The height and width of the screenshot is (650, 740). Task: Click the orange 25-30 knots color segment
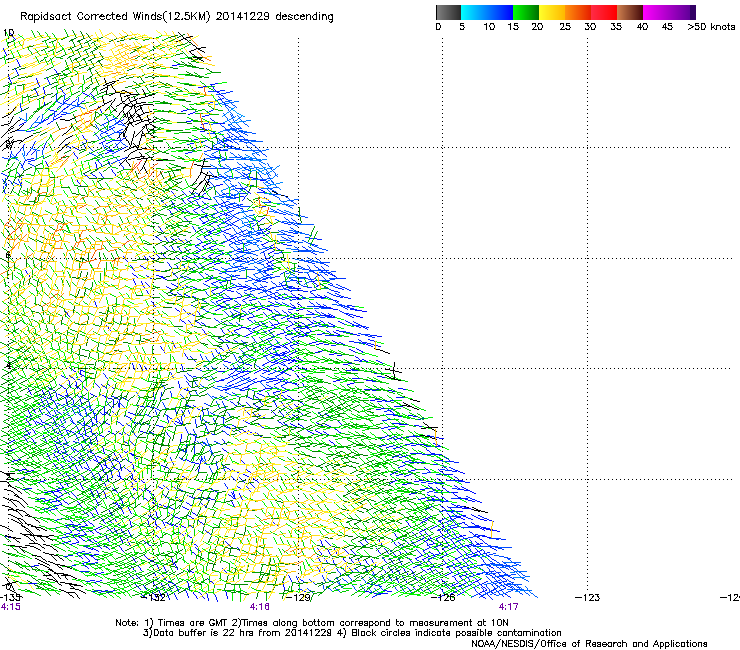(578, 12)
